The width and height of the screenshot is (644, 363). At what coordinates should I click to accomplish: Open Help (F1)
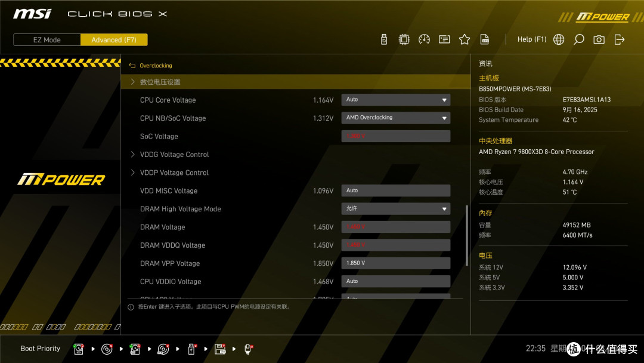pyautogui.click(x=532, y=39)
